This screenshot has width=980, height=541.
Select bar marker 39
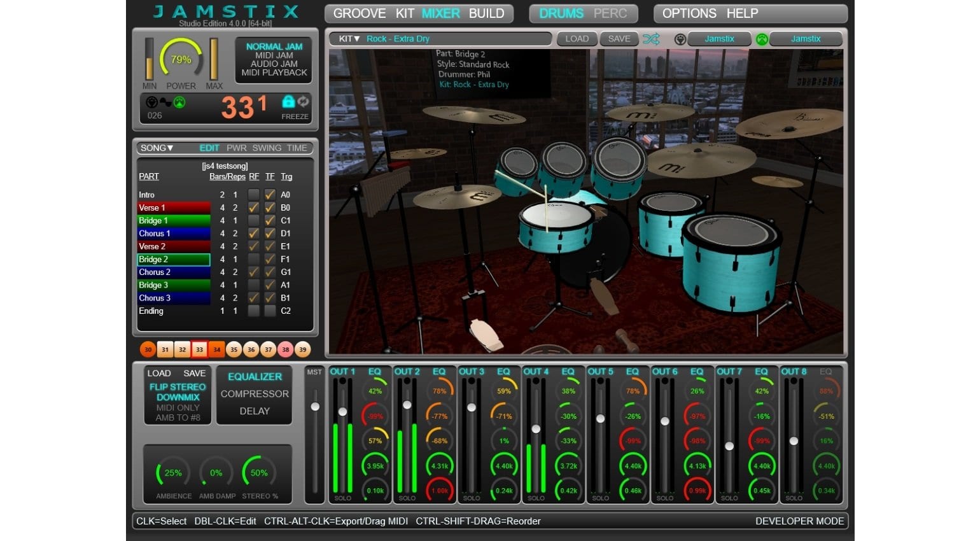(302, 349)
